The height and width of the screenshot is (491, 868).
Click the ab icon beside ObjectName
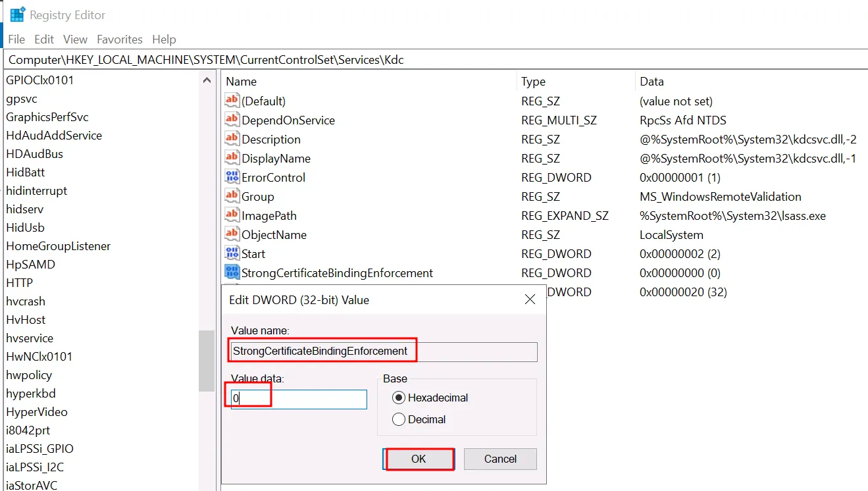233,234
